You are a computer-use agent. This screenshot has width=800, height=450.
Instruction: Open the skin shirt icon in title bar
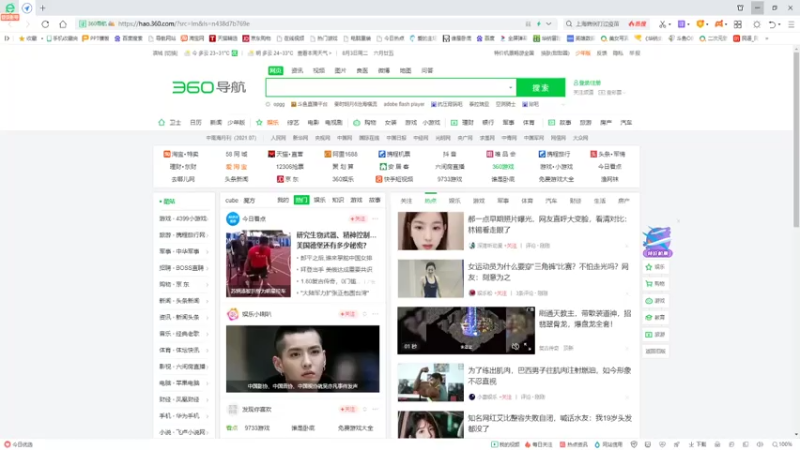740,8
